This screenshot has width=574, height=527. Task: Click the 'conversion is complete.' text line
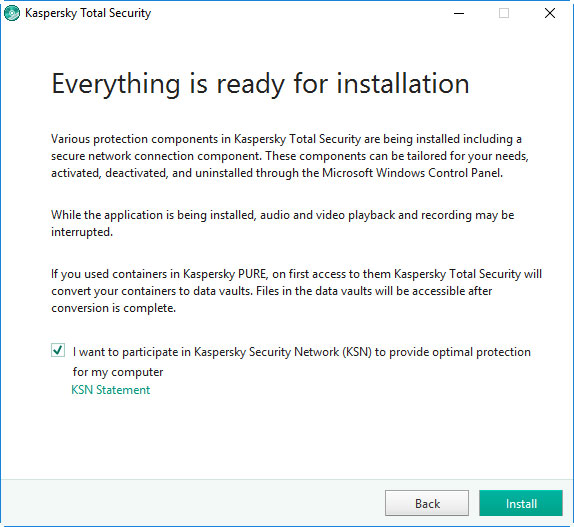click(113, 308)
